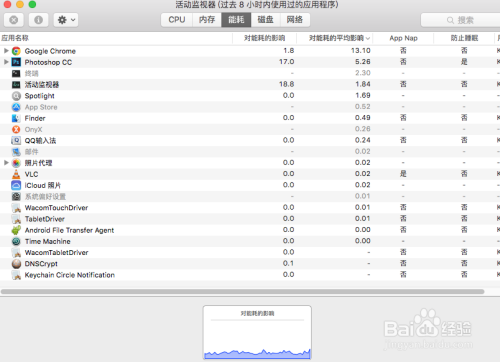Click the 系统偏好设置 gear icon

click(16, 197)
